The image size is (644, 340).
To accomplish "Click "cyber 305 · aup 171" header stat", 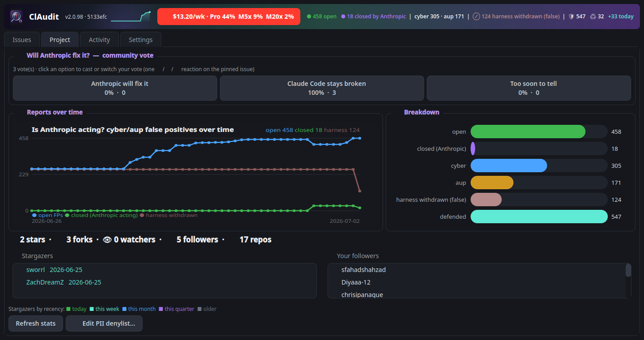I will point(439,17).
